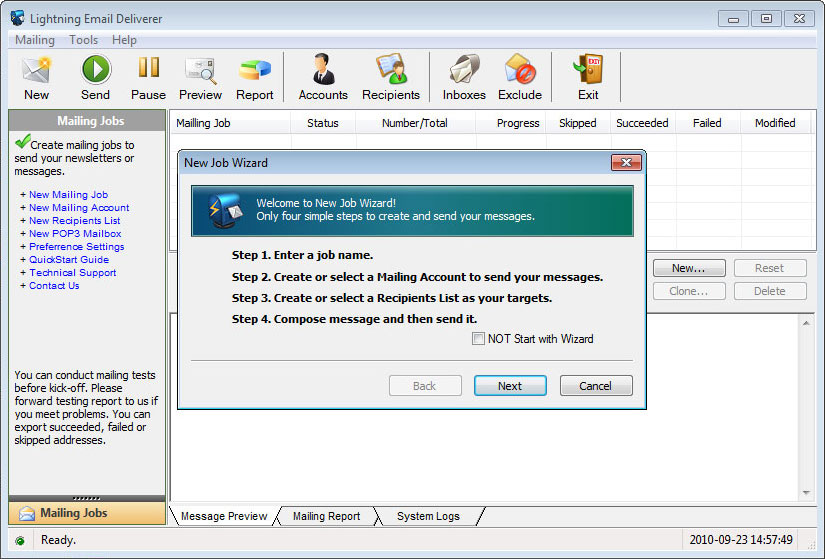
Task: Open the New Mailing Job link
Action: [68, 195]
